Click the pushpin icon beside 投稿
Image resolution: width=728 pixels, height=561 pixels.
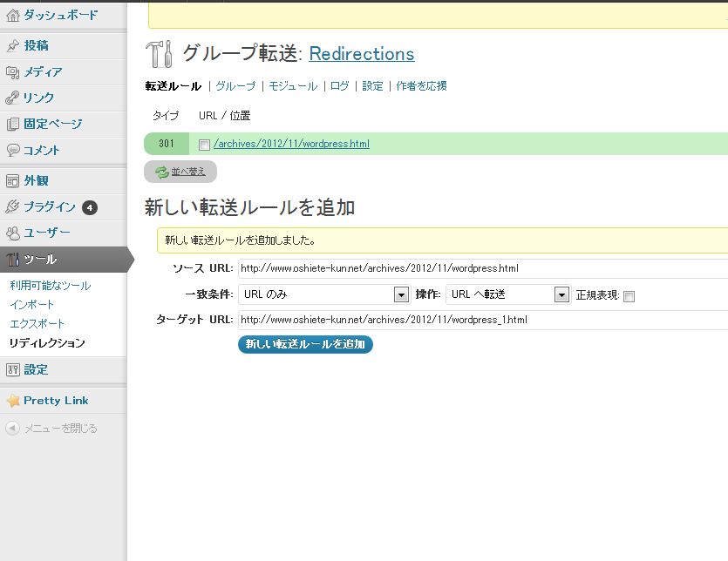click(13, 45)
